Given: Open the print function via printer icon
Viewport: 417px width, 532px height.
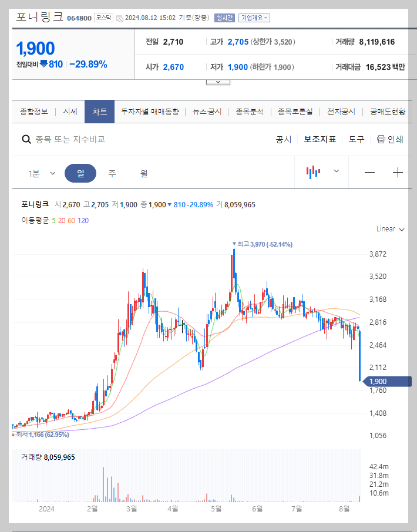Looking at the screenshot, I should tap(381, 140).
